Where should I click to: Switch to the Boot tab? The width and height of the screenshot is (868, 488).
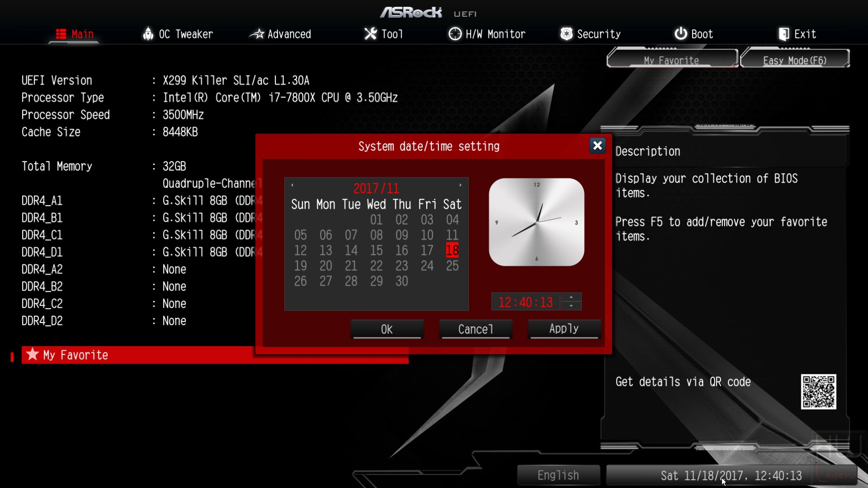[x=693, y=34]
